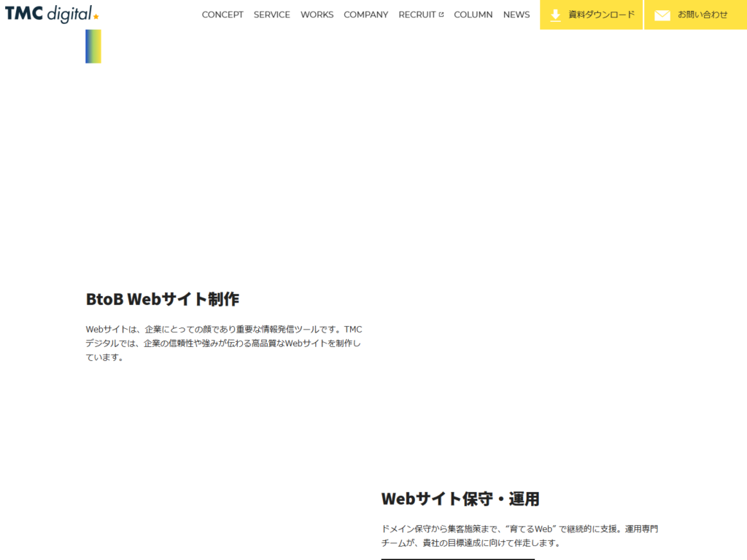Click the black line below the 保守・運用 text

457,559
